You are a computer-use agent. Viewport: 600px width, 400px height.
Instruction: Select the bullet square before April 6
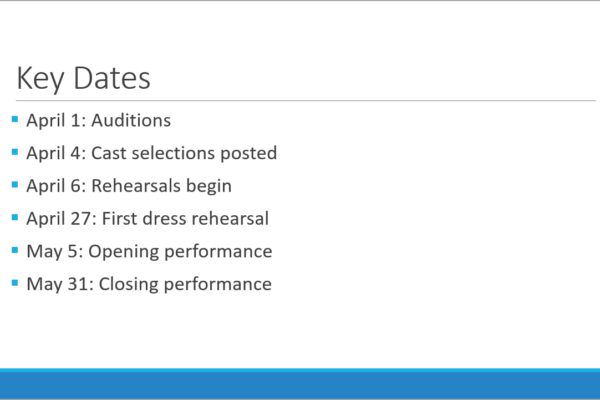(x=15, y=185)
